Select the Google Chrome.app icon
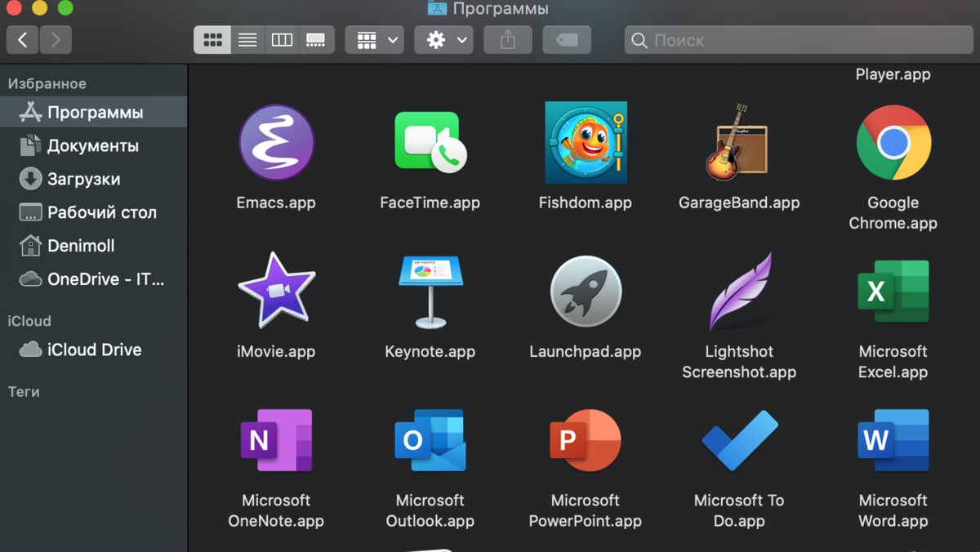This screenshot has width=980, height=552. click(x=893, y=142)
